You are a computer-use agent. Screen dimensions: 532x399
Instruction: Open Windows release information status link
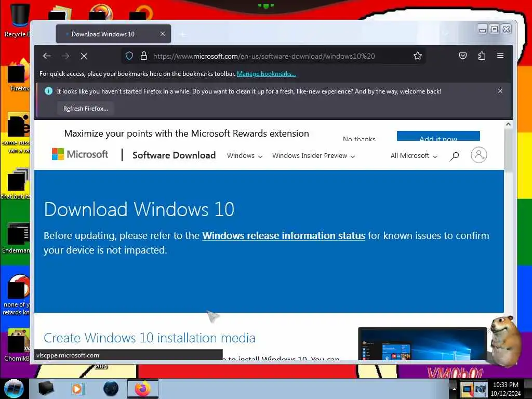[x=284, y=235]
